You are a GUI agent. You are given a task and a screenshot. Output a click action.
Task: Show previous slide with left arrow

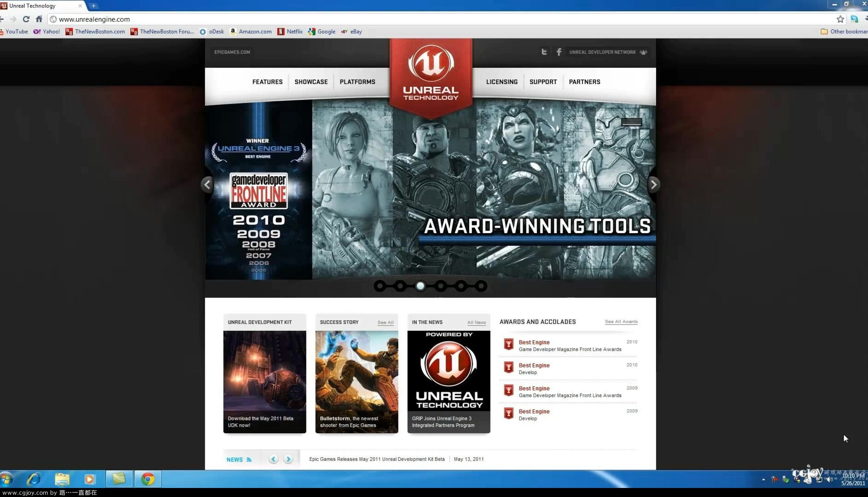point(207,184)
